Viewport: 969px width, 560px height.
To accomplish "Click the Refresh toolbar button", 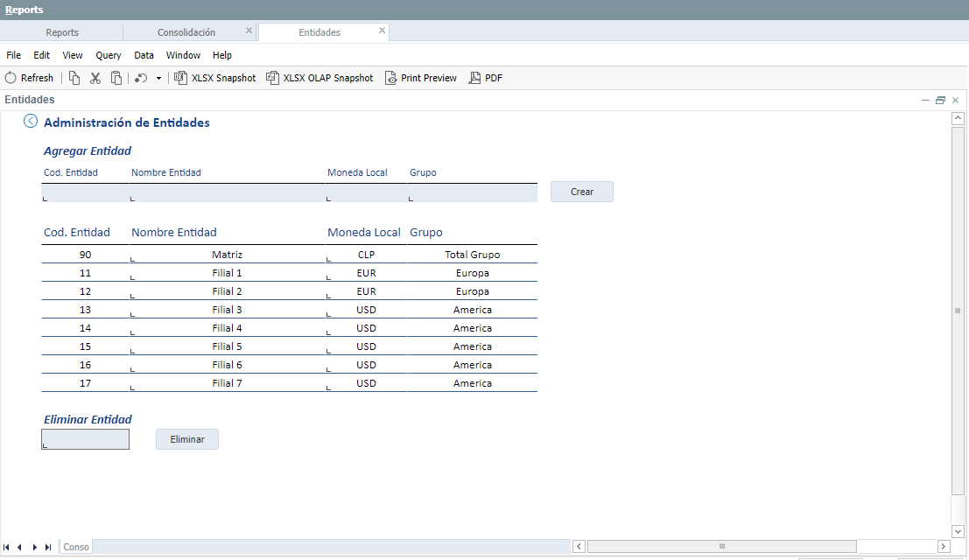I will coord(29,78).
